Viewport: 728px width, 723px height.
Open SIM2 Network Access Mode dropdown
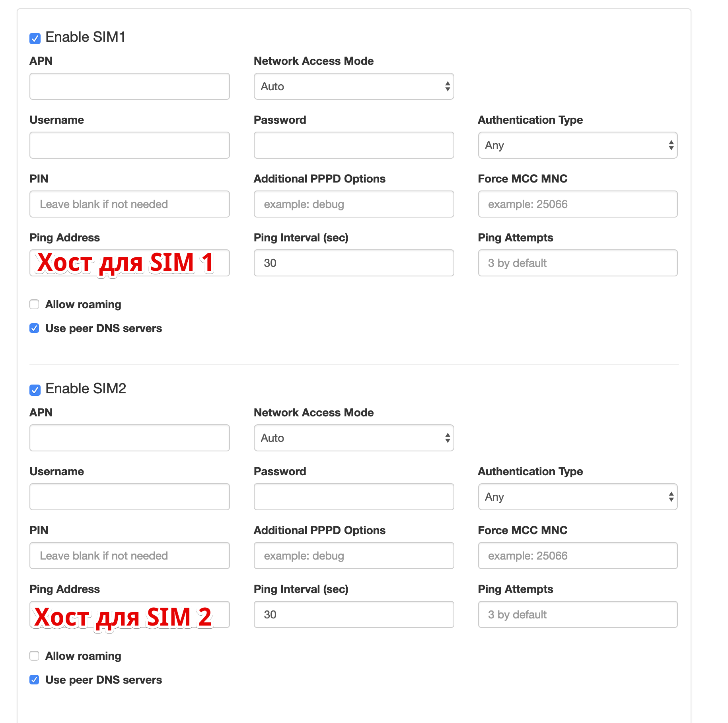point(354,438)
